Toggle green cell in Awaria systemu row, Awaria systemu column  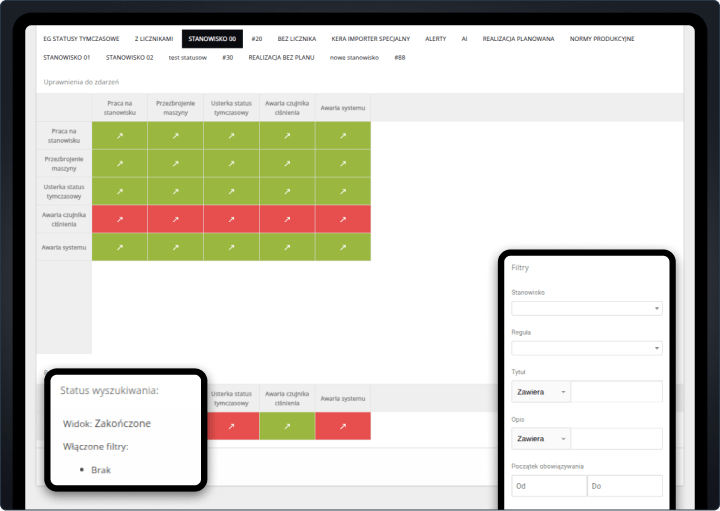coord(342,246)
